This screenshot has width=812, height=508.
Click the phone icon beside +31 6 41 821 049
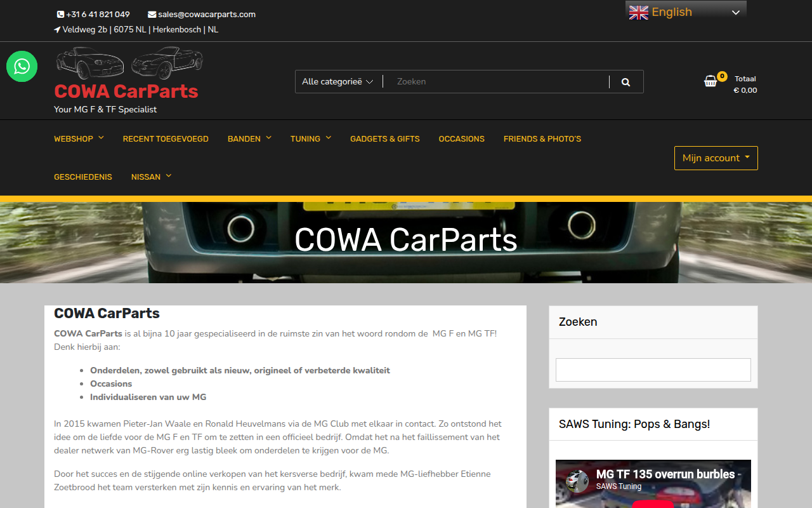click(60, 14)
